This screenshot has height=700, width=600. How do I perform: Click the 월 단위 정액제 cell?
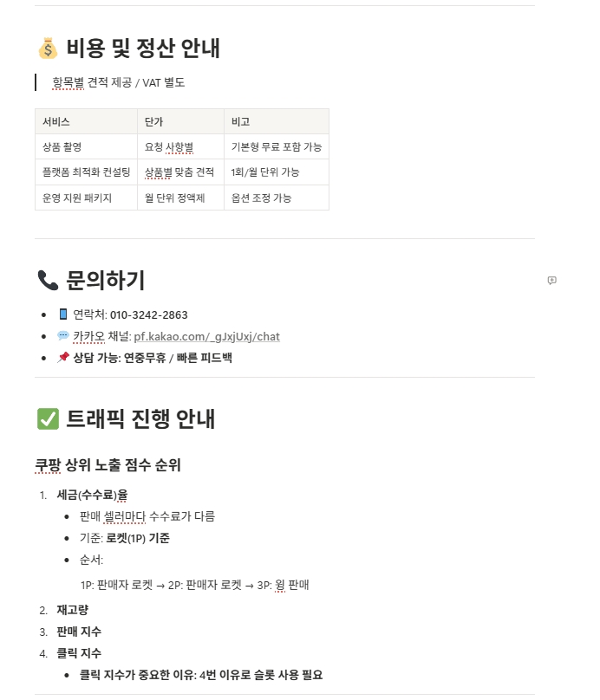click(180, 198)
